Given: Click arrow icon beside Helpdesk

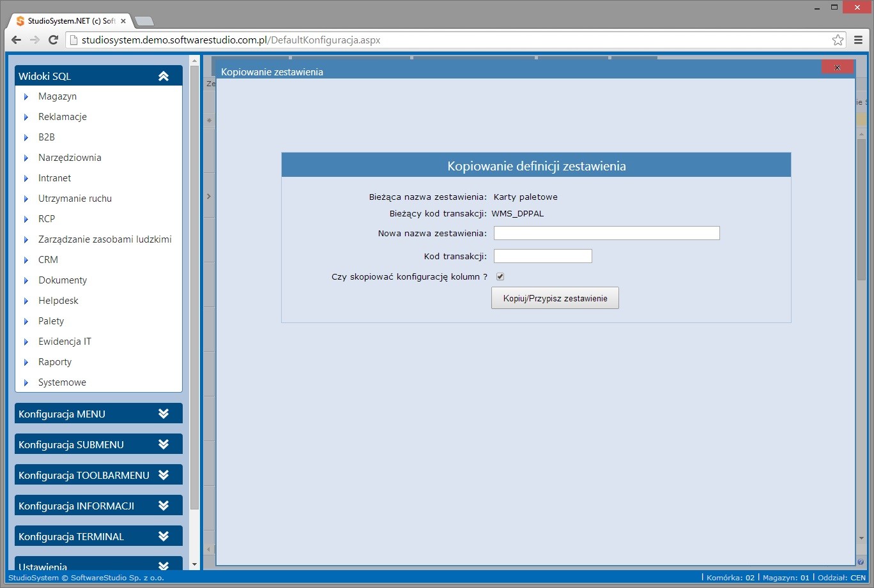Looking at the screenshot, I should tap(26, 301).
